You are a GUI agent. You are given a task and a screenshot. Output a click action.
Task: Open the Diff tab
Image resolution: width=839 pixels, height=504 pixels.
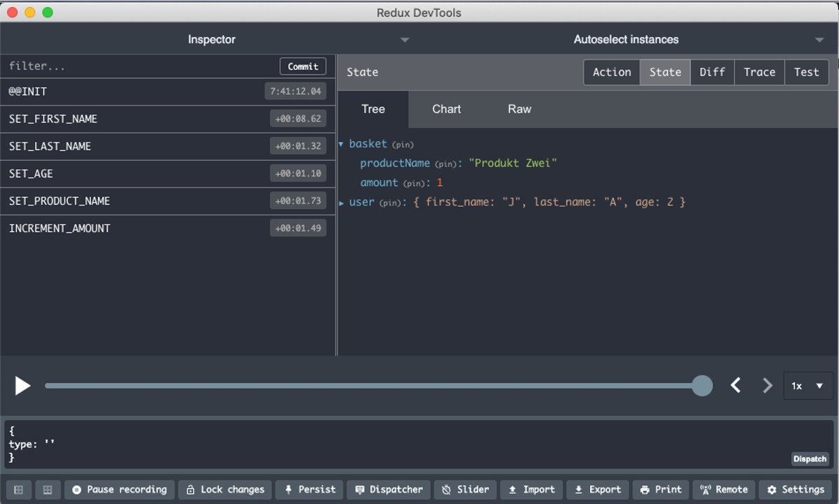[x=712, y=72]
